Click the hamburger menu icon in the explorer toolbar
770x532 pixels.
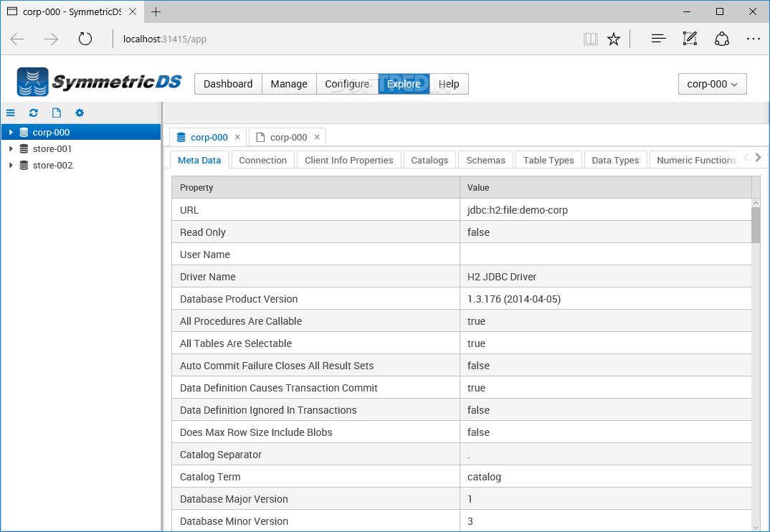(x=10, y=113)
